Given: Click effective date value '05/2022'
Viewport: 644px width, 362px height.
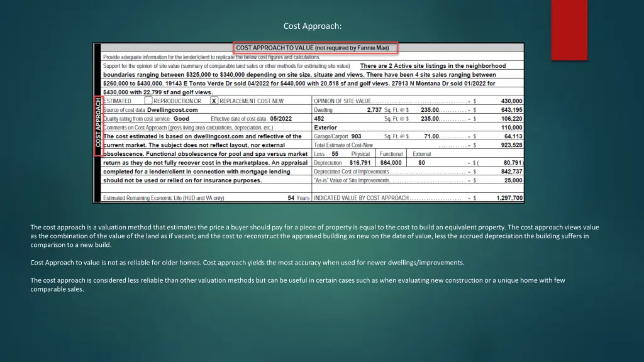Looking at the screenshot, I should 281,119.
